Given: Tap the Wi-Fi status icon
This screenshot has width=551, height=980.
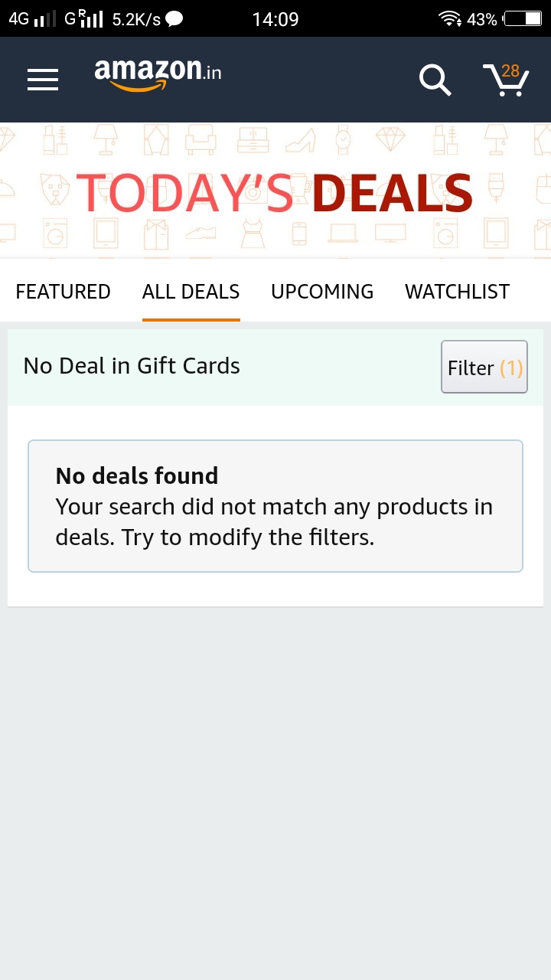Looking at the screenshot, I should tap(449, 19).
